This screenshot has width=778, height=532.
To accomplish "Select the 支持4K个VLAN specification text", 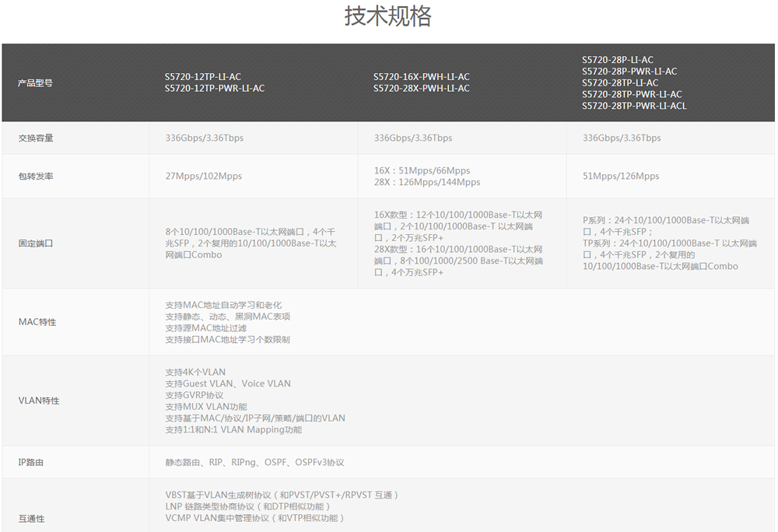I will [197, 372].
